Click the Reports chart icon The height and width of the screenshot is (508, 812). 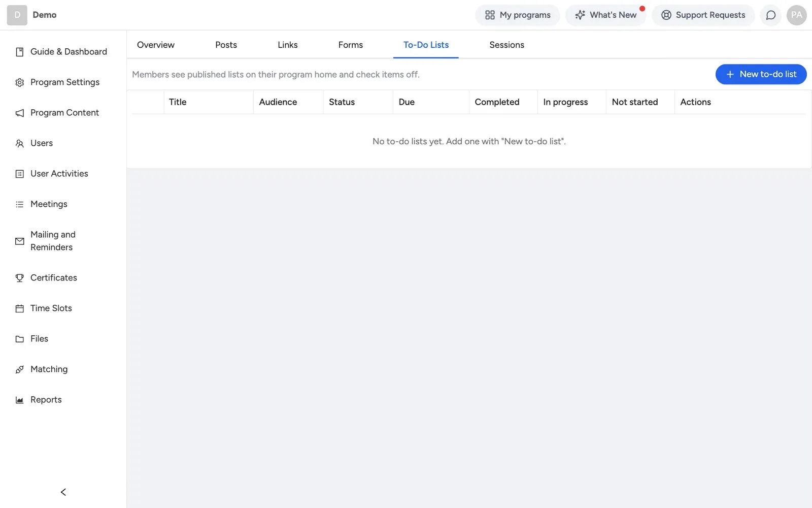(20, 400)
